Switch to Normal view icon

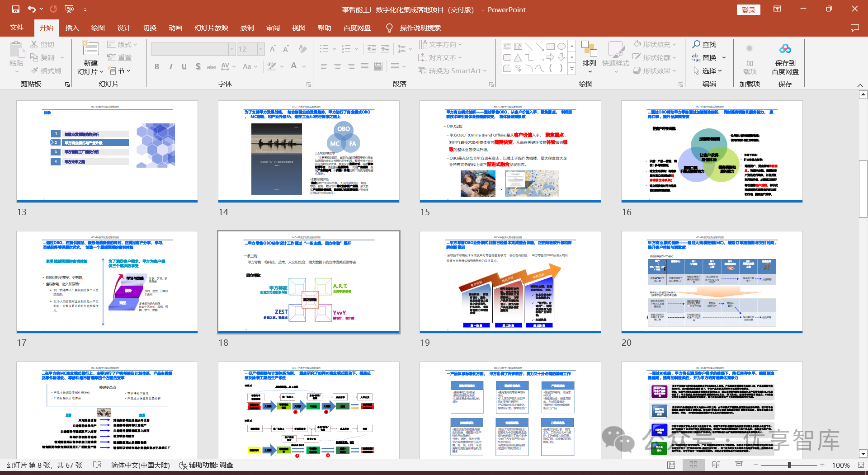[671, 465]
